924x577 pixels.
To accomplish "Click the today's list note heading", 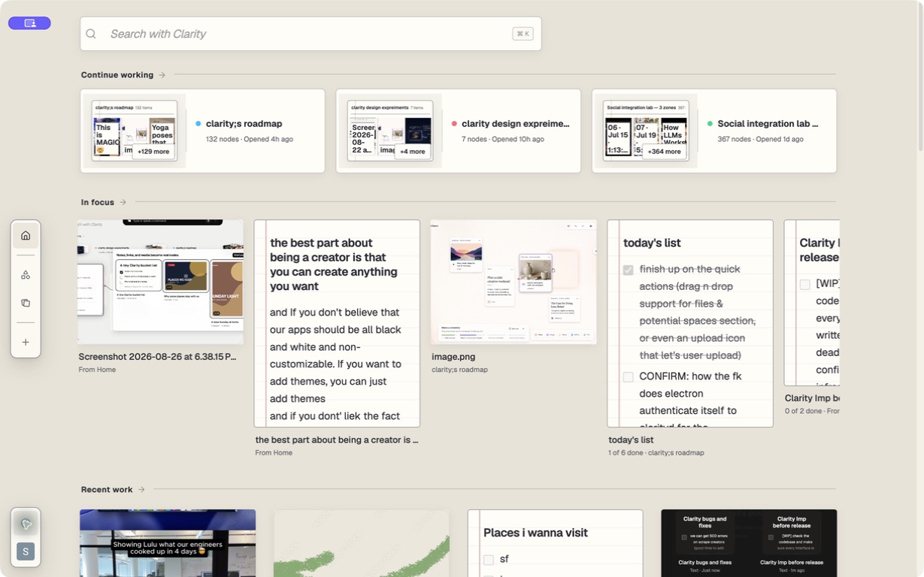I will click(x=652, y=243).
